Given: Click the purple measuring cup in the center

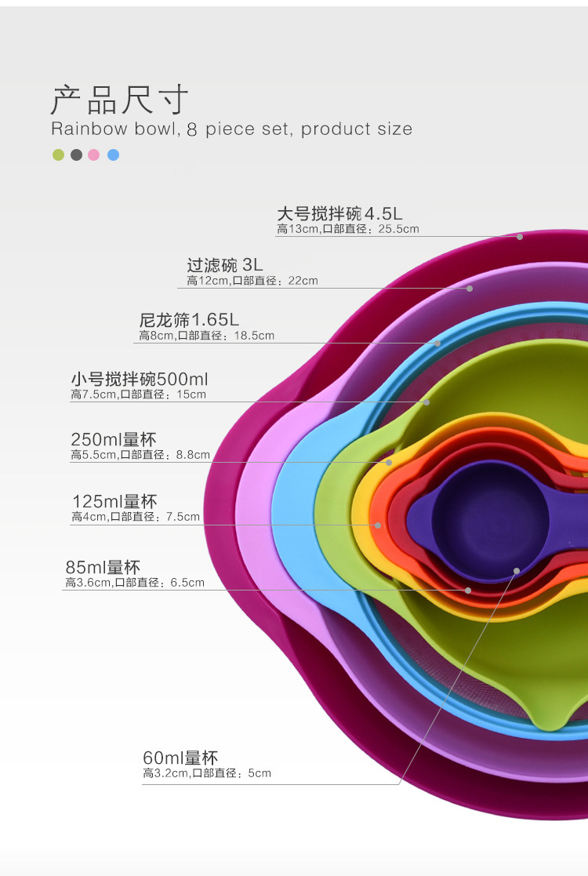Looking at the screenshot, I should [x=490, y=521].
